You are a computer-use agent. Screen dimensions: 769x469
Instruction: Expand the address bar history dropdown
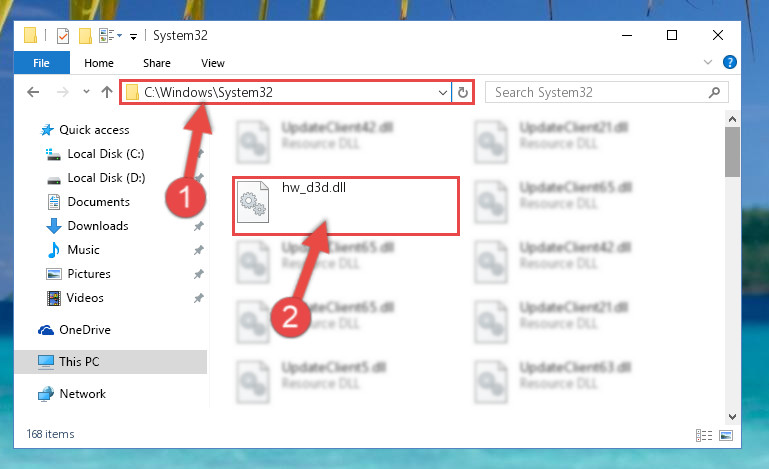click(x=442, y=92)
